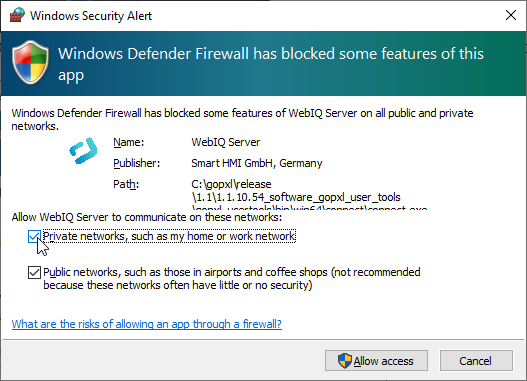Screen dimensions: 527x381
Task: Click the large Windows Defender shield icon
Action: coord(30,62)
